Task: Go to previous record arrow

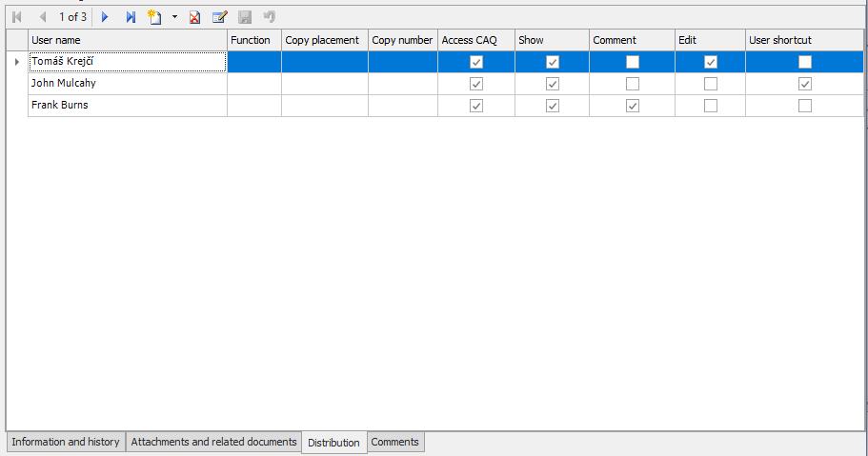Action: coord(43,17)
